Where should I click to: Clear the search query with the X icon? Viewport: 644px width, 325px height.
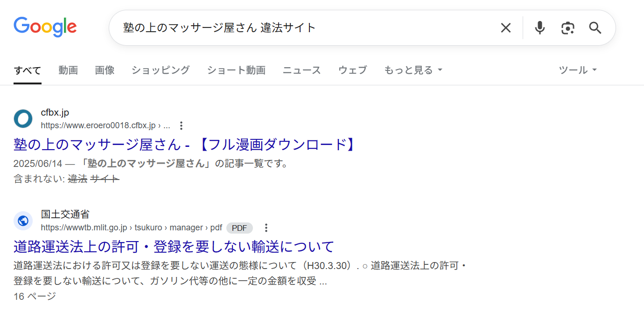click(x=506, y=28)
